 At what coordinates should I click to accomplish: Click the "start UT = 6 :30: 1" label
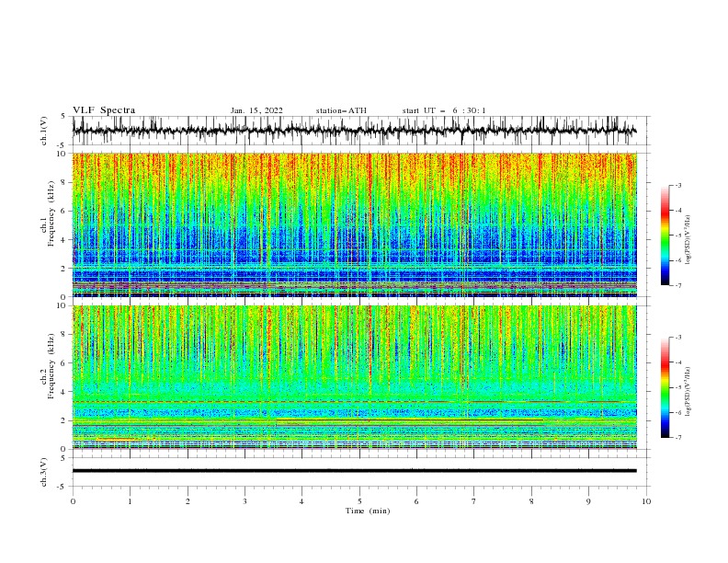coord(444,110)
